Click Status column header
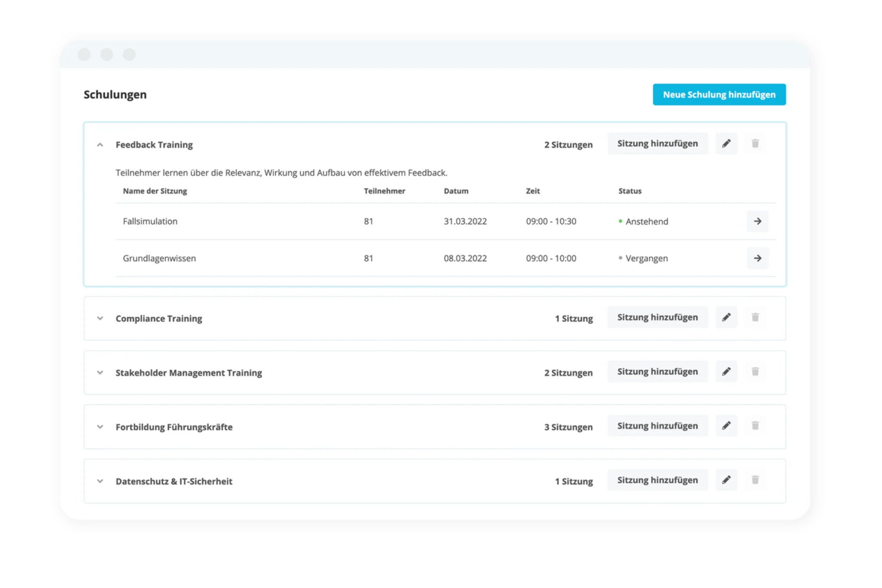The image size is (882, 588). click(630, 191)
